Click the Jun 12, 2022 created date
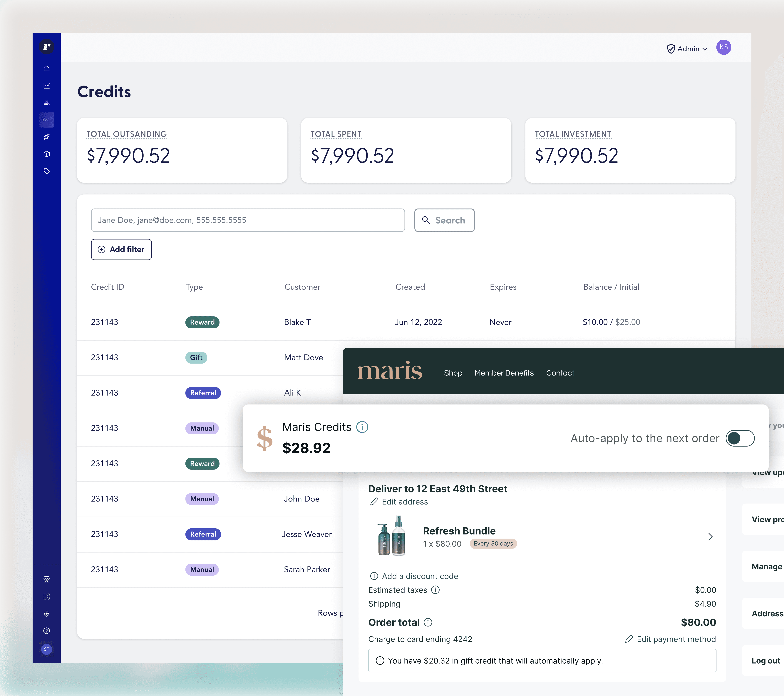This screenshot has width=784, height=696. [418, 322]
